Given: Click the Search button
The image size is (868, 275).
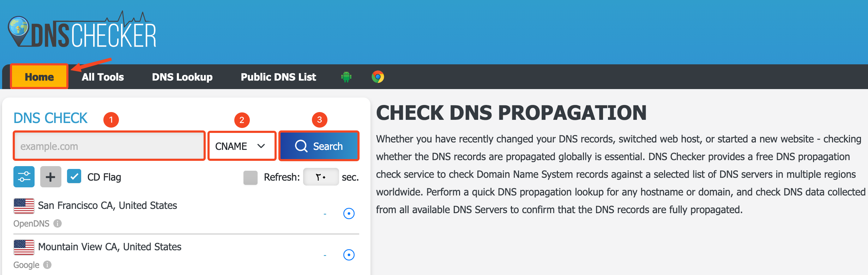Looking at the screenshot, I should pos(319,146).
